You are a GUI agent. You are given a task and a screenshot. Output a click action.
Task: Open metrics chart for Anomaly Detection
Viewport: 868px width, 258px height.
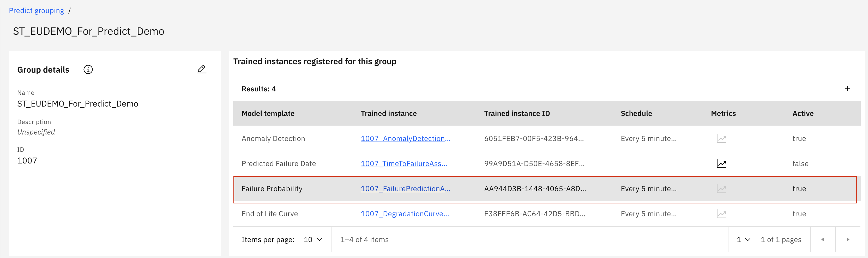[x=721, y=139]
